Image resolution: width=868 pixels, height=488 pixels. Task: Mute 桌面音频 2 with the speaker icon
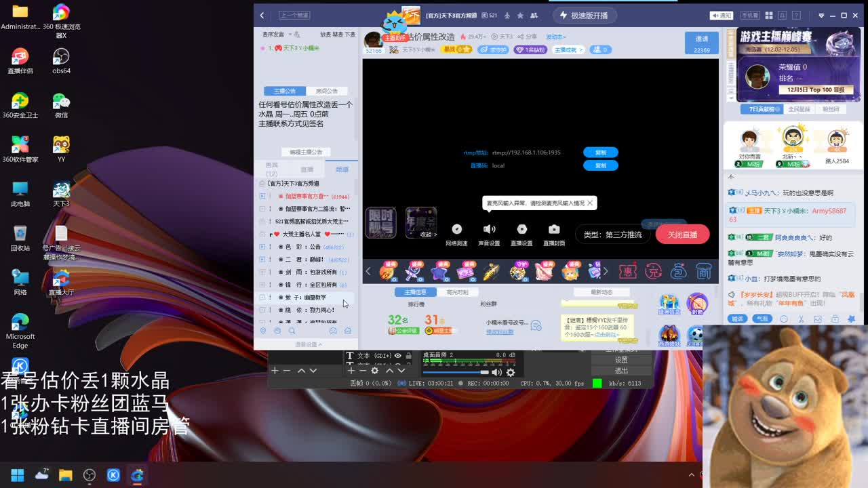(496, 372)
